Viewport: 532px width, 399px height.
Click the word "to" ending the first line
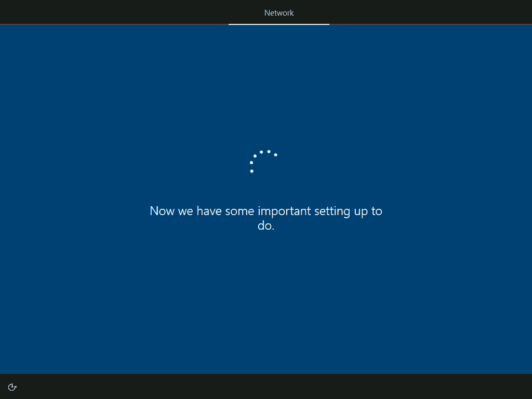point(377,211)
